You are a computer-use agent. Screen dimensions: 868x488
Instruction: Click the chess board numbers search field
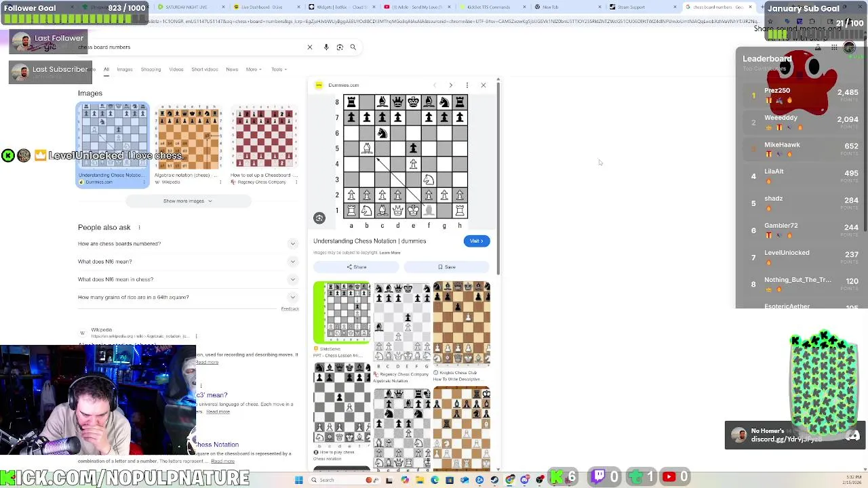point(190,47)
